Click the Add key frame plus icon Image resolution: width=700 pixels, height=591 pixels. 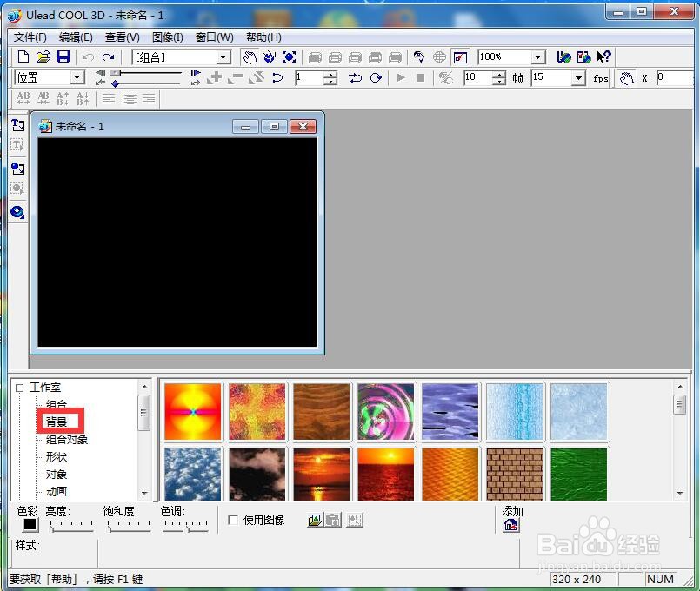[x=214, y=78]
